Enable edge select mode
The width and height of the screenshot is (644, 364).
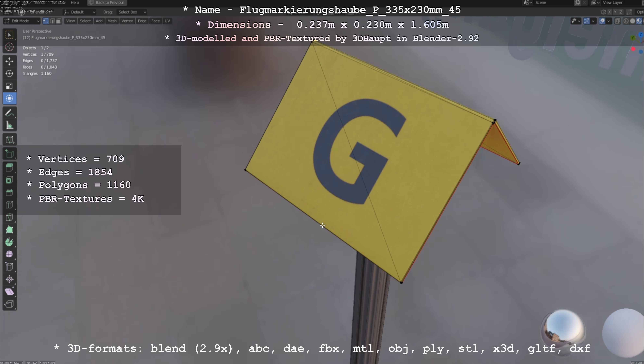pyautogui.click(x=52, y=21)
